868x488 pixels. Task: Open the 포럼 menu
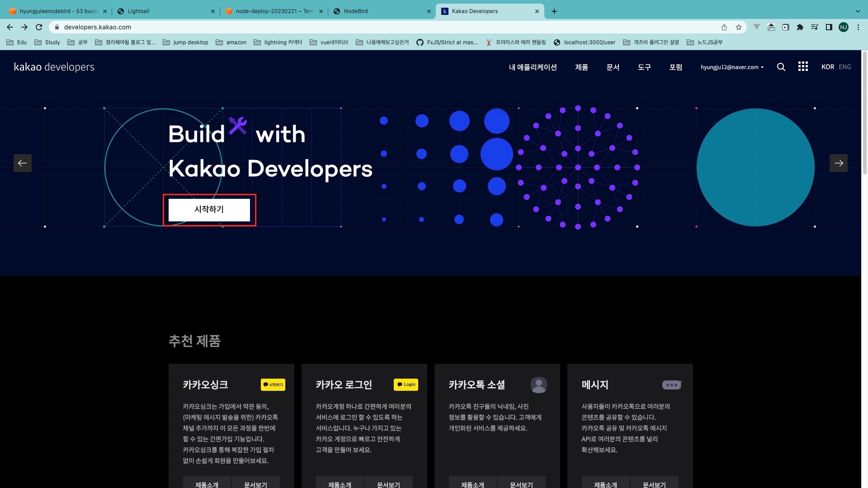point(676,67)
